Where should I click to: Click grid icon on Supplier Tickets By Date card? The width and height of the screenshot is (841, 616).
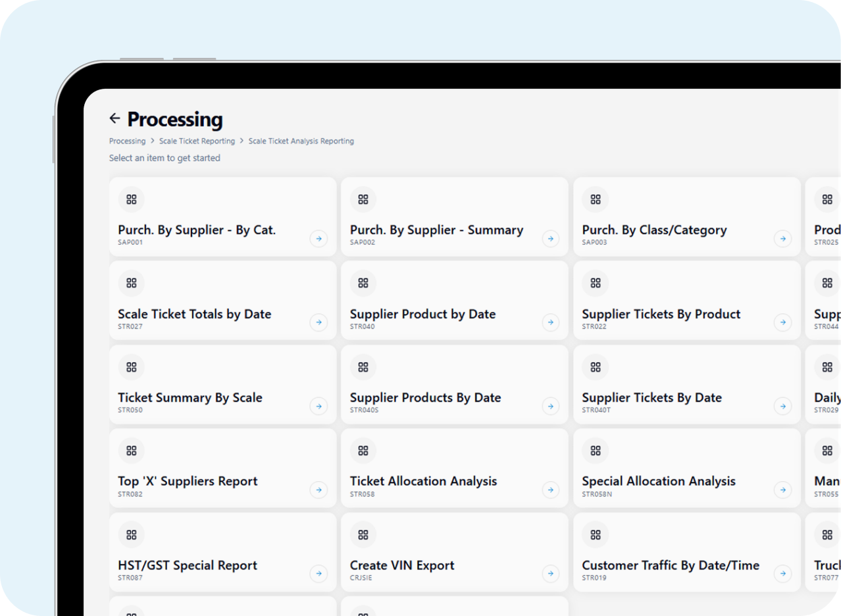pos(596,367)
